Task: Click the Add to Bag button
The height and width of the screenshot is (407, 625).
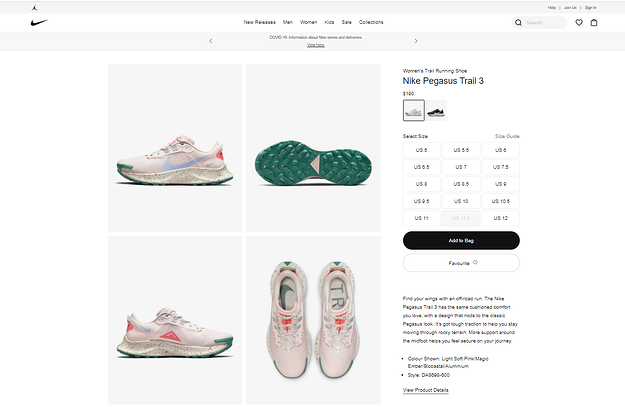Action: click(461, 240)
